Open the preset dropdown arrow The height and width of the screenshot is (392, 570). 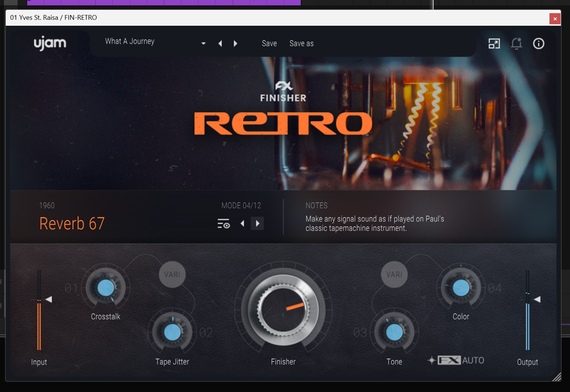click(203, 44)
